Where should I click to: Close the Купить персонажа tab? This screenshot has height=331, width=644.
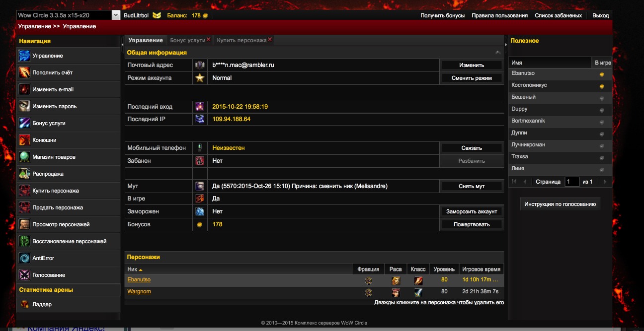(270, 39)
